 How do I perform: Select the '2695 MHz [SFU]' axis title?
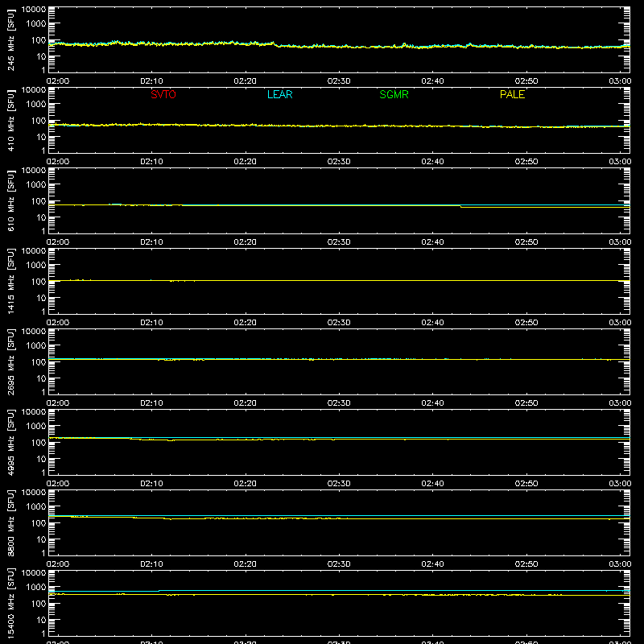coord(10,362)
